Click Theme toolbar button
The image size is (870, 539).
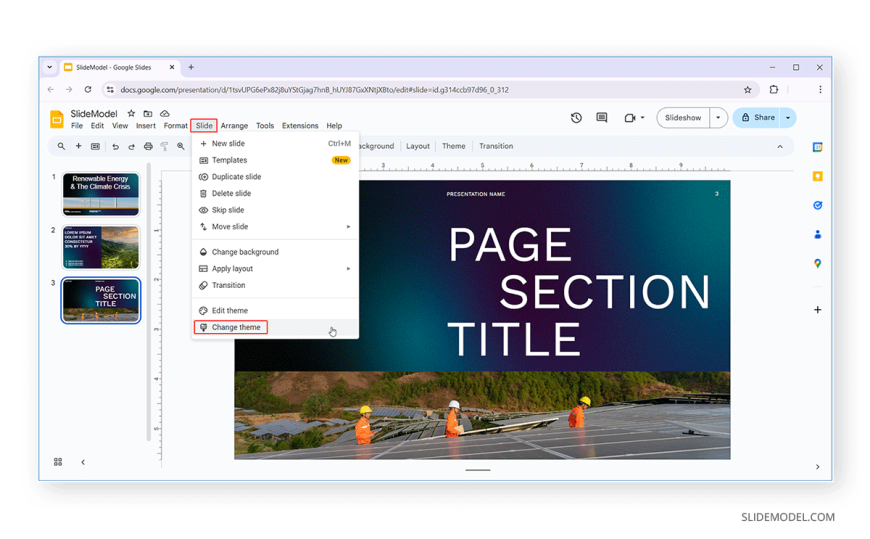click(x=454, y=146)
